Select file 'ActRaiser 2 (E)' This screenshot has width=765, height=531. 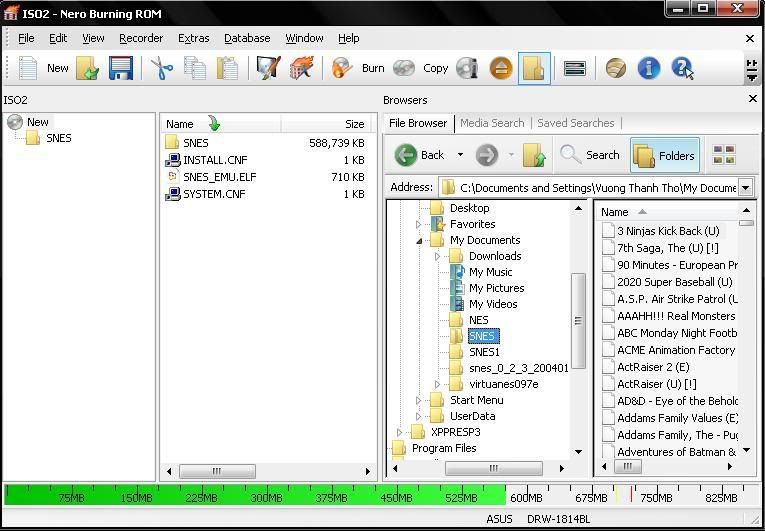[653, 367]
